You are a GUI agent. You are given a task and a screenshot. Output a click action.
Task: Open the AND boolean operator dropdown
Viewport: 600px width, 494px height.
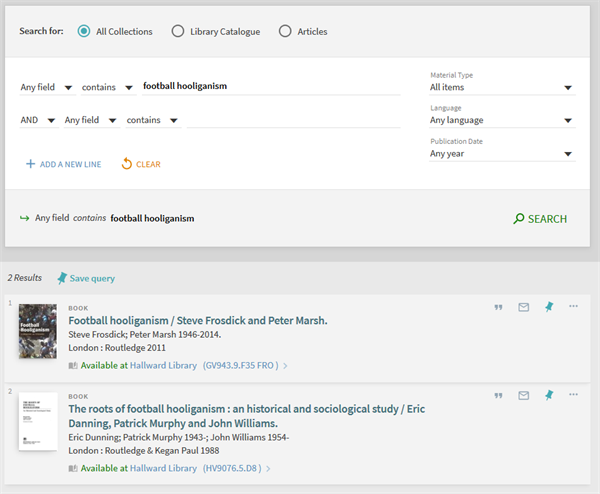point(37,120)
